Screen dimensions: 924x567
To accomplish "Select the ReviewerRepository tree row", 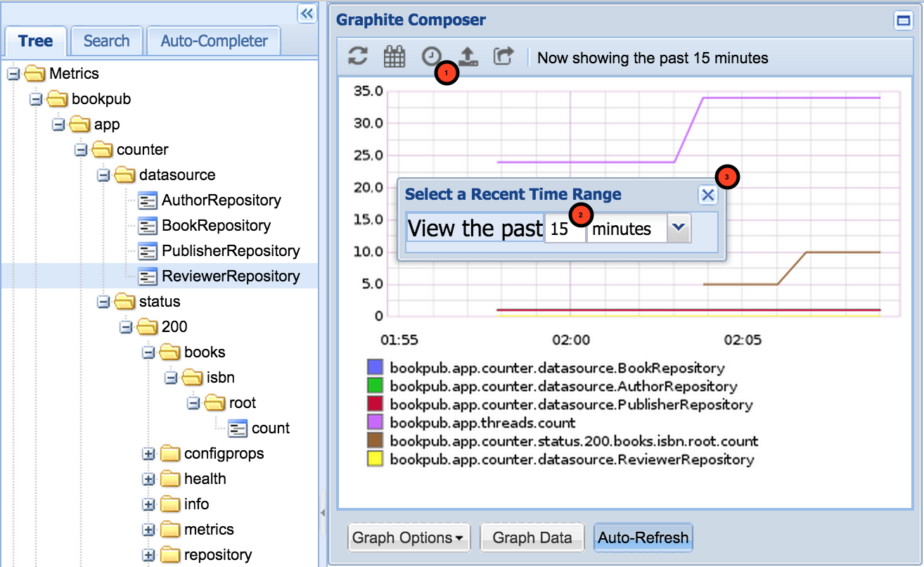I will click(x=159, y=276).
